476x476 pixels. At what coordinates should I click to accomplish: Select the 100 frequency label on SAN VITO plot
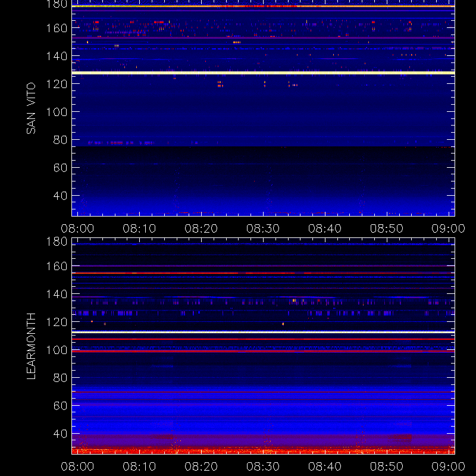[x=57, y=112]
